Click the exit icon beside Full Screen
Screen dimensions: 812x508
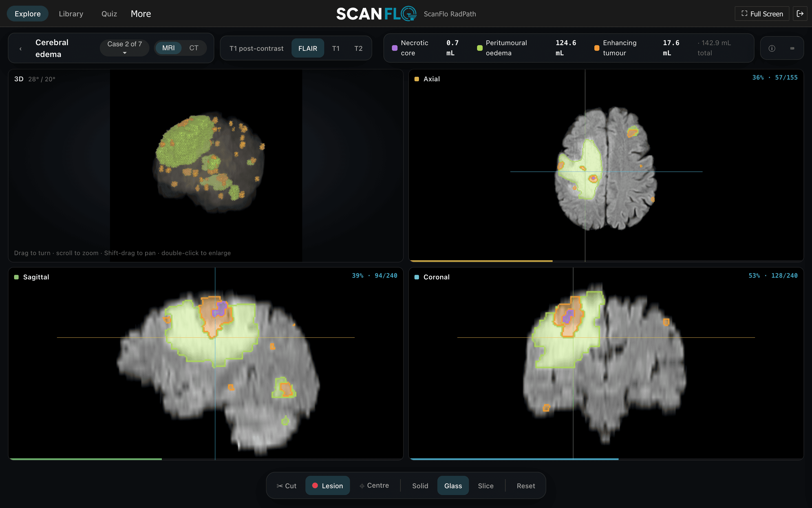(800, 14)
